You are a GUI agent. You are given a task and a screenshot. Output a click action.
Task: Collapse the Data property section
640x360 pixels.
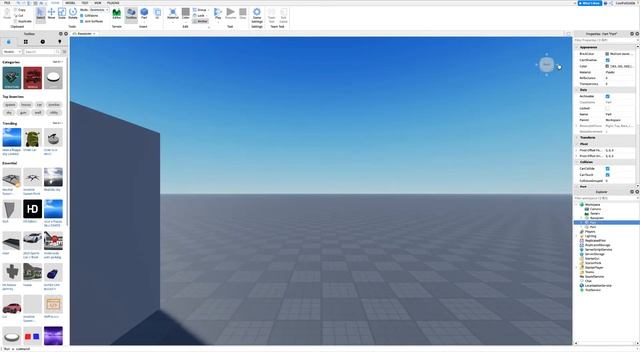pos(577,90)
